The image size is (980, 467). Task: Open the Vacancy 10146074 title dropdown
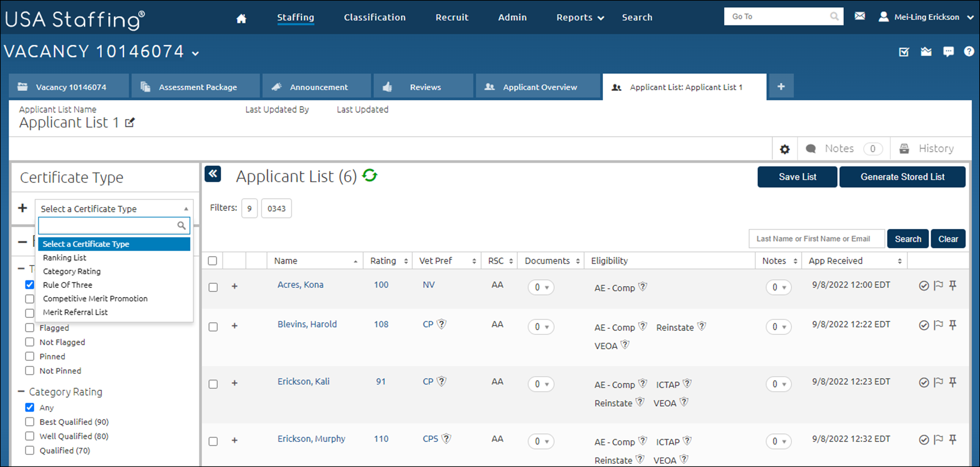click(x=195, y=54)
